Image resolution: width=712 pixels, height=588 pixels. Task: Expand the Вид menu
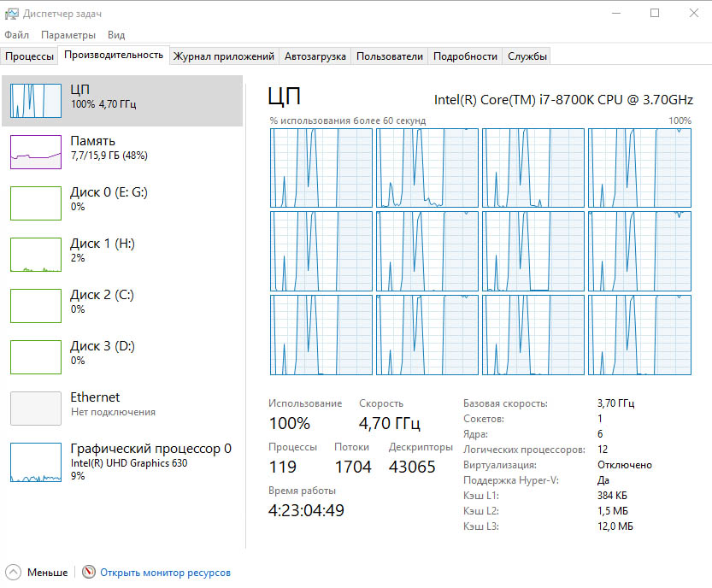[116, 35]
